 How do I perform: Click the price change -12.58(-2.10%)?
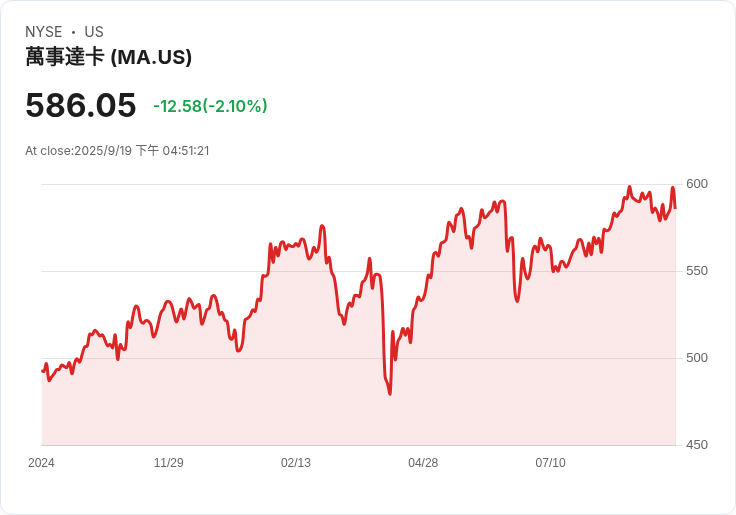210,106
